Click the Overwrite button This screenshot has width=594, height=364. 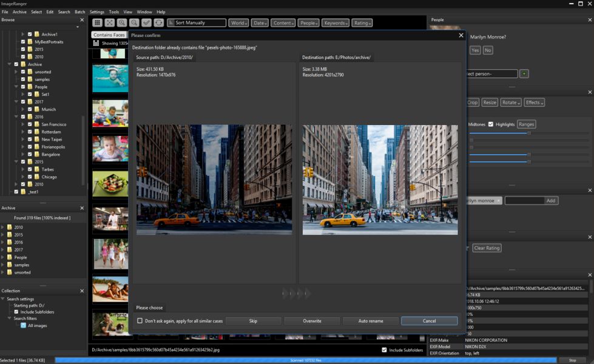click(x=311, y=321)
